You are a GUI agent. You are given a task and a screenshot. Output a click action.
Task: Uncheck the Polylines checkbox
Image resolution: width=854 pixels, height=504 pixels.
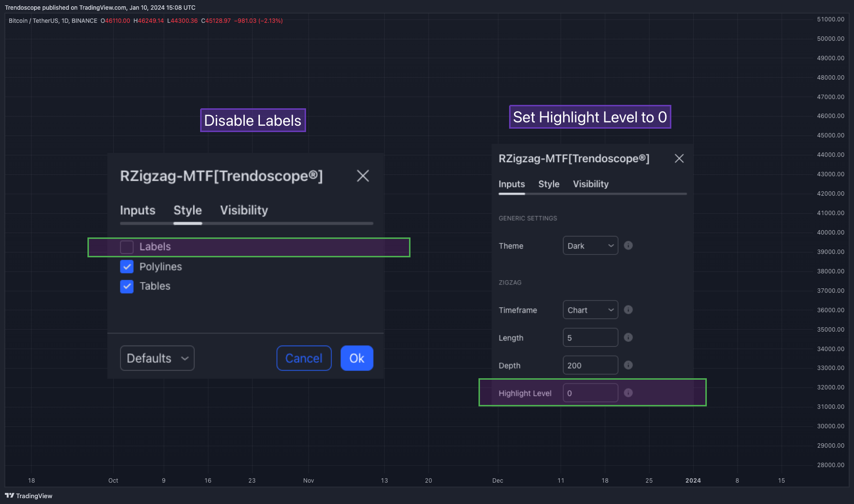(127, 267)
